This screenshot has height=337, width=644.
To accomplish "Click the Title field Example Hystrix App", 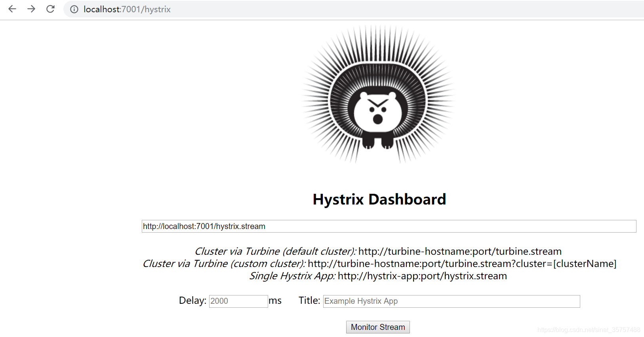I will tap(452, 301).
